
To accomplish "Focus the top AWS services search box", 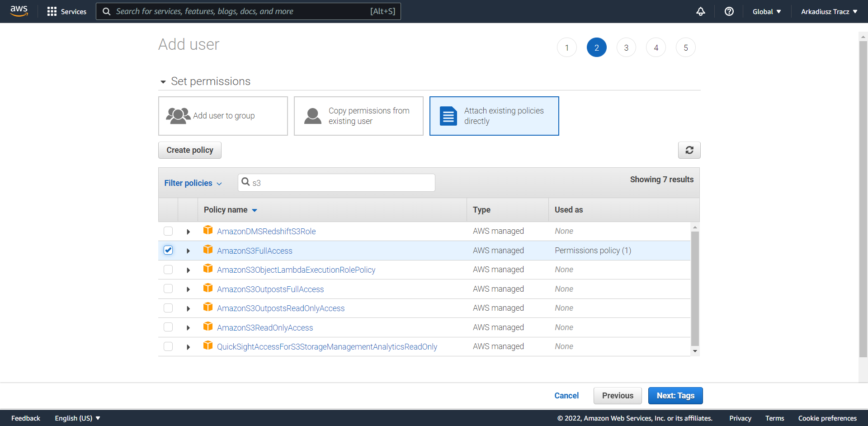I will [248, 11].
